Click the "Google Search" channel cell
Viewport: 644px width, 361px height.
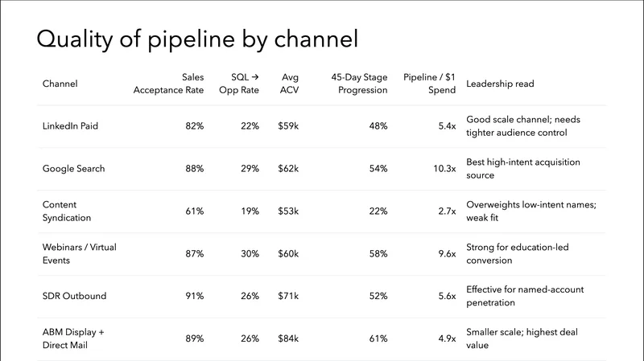pyautogui.click(x=73, y=169)
